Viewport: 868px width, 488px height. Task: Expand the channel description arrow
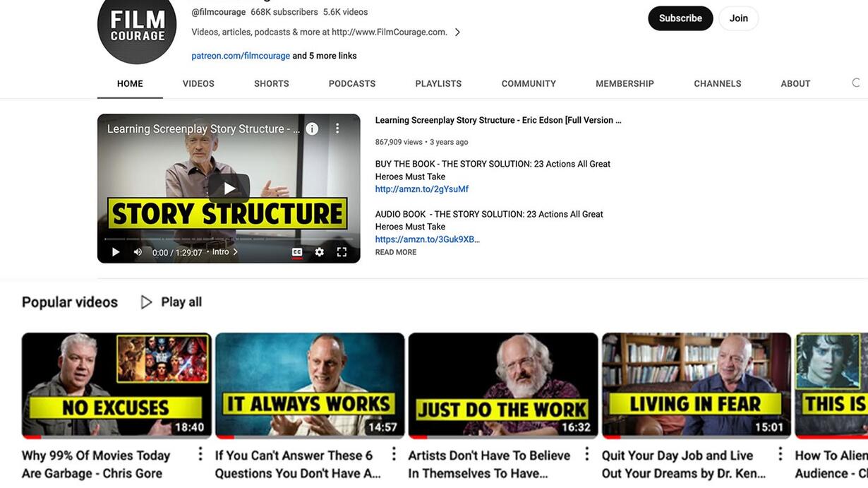tap(457, 32)
